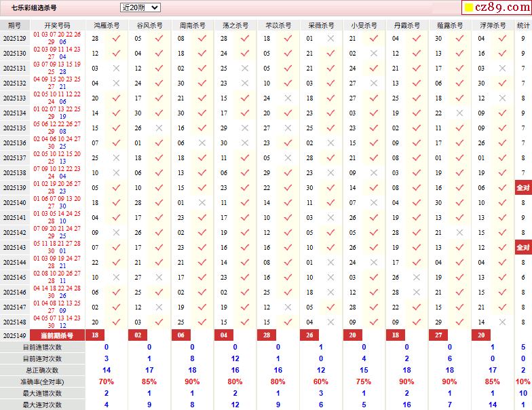
Task: Click the gray cross for 小旻杀号 in row 2025130
Action: [373, 54]
